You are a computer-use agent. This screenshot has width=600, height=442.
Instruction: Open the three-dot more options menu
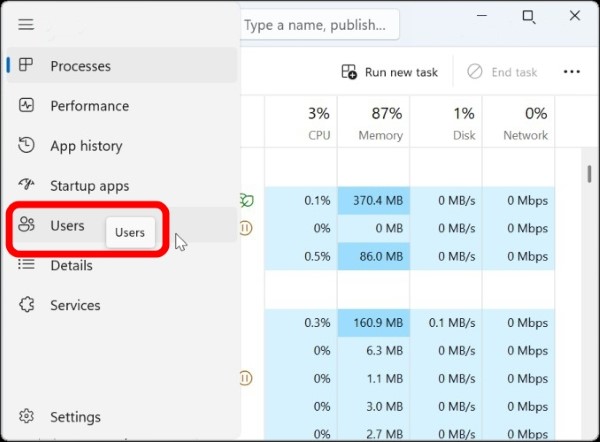pos(572,72)
